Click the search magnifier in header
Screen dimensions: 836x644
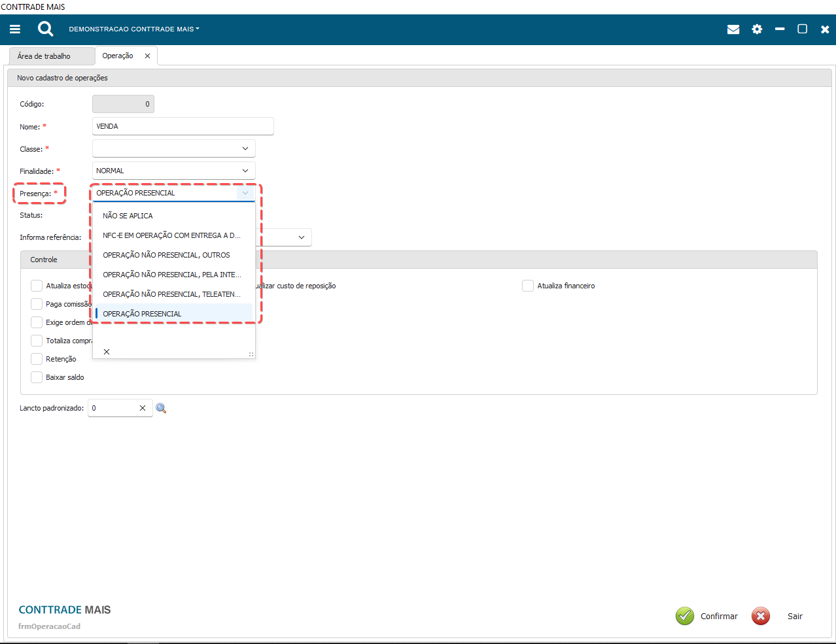point(45,29)
